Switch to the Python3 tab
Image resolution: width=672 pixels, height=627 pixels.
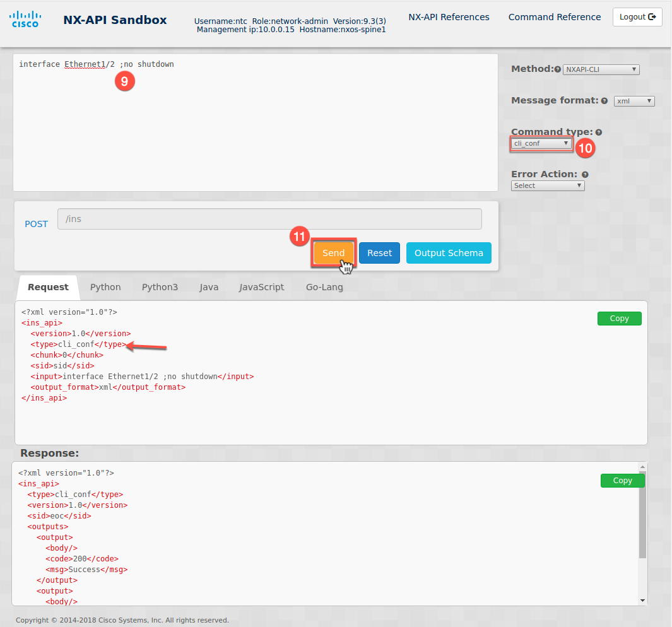[x=160, y=287]
